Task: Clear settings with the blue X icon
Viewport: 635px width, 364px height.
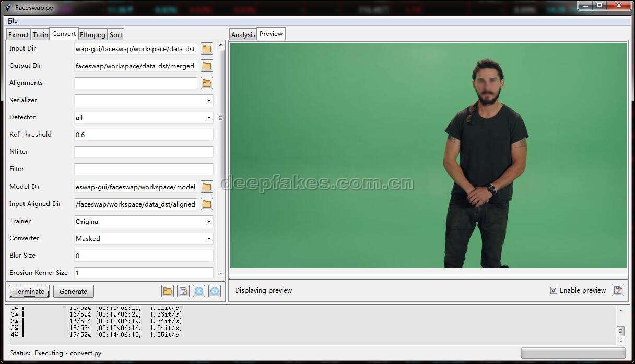Action: [199, 291]
